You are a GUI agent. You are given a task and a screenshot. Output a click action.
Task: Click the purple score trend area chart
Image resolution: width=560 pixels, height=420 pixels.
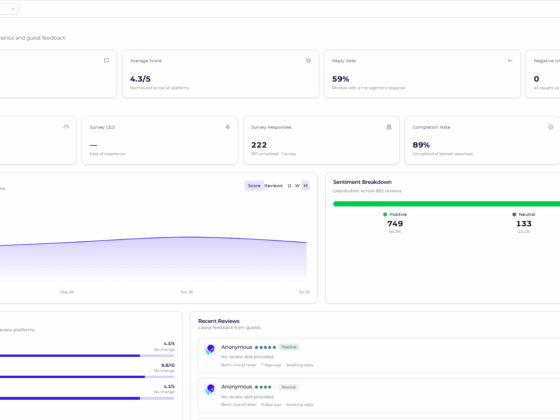[x=153, y=260]
